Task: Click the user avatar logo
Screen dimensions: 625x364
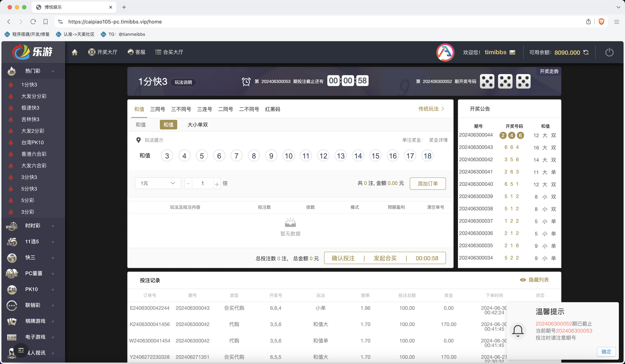Action: [x=445, y=52]
